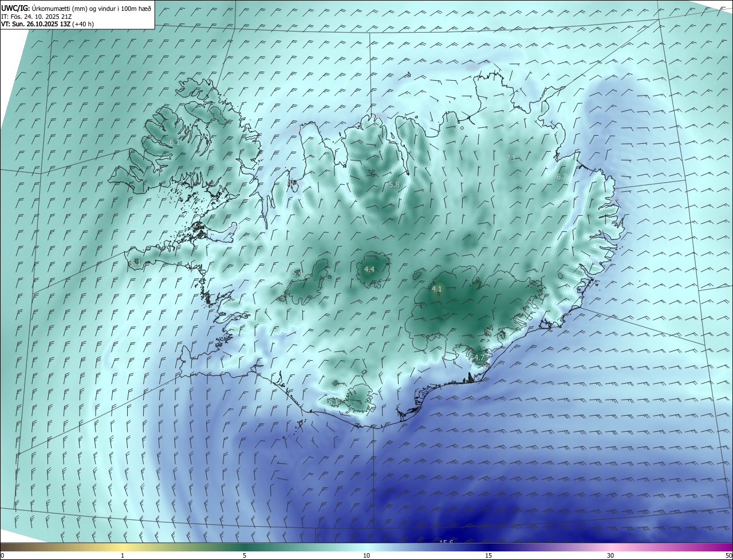
Task: Click the '5.4' value on the map
Action: coord(297,274)
